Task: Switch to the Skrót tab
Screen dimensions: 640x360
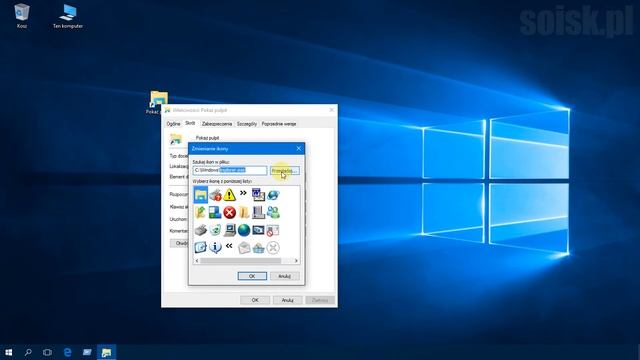Action: coord(190,123)
